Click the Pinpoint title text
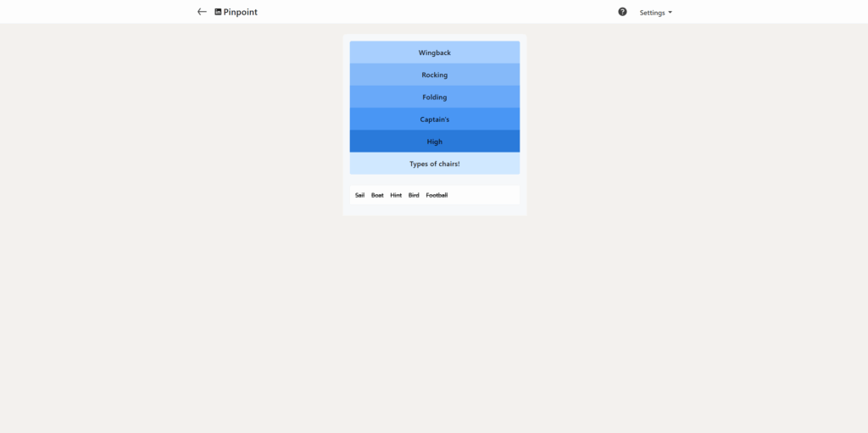 coord(241,12)
